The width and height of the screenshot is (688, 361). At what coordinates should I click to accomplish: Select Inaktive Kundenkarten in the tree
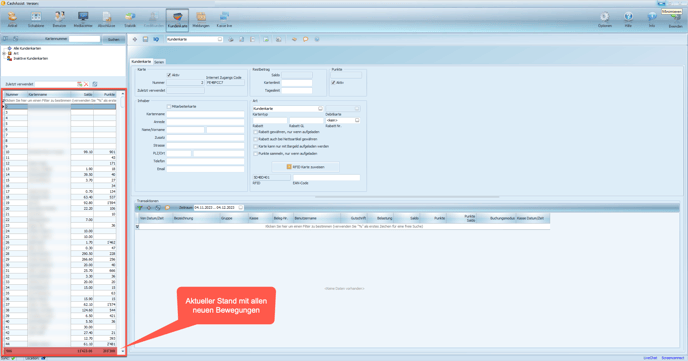coord(30,58)
